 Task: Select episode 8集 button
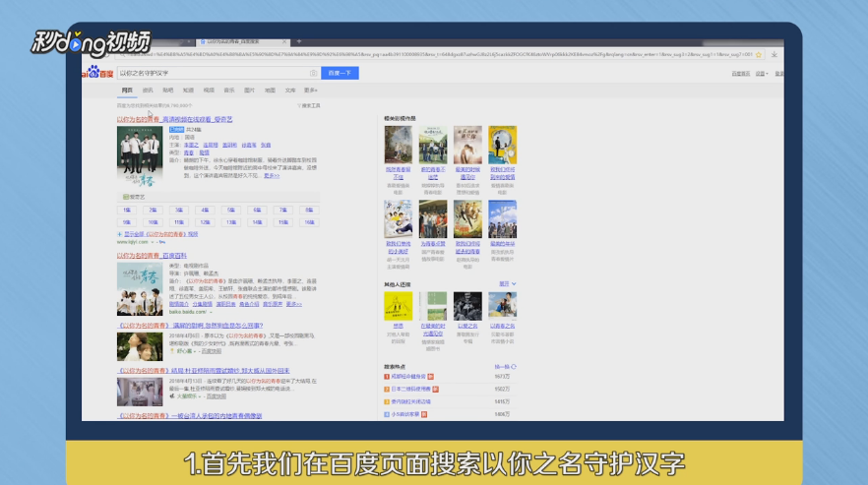point(309,210)
